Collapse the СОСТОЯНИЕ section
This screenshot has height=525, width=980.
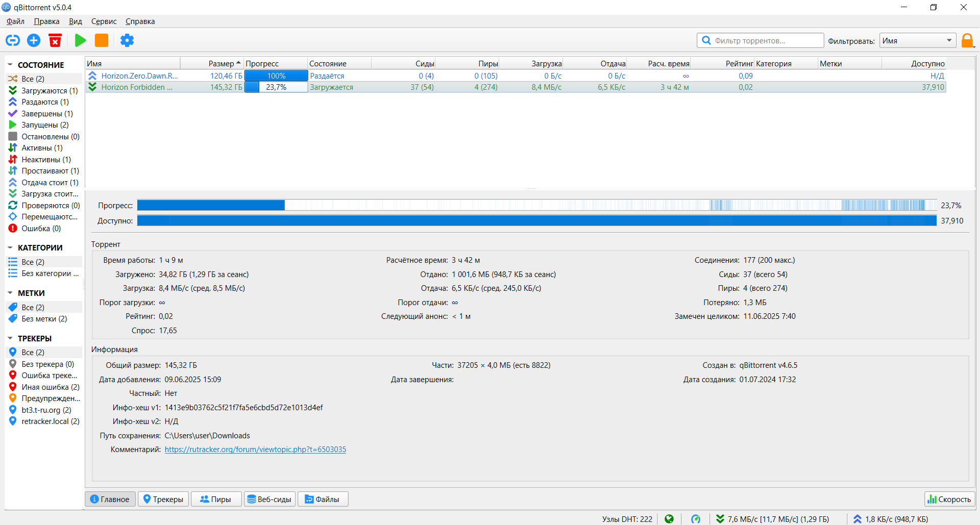coord(10,65)
